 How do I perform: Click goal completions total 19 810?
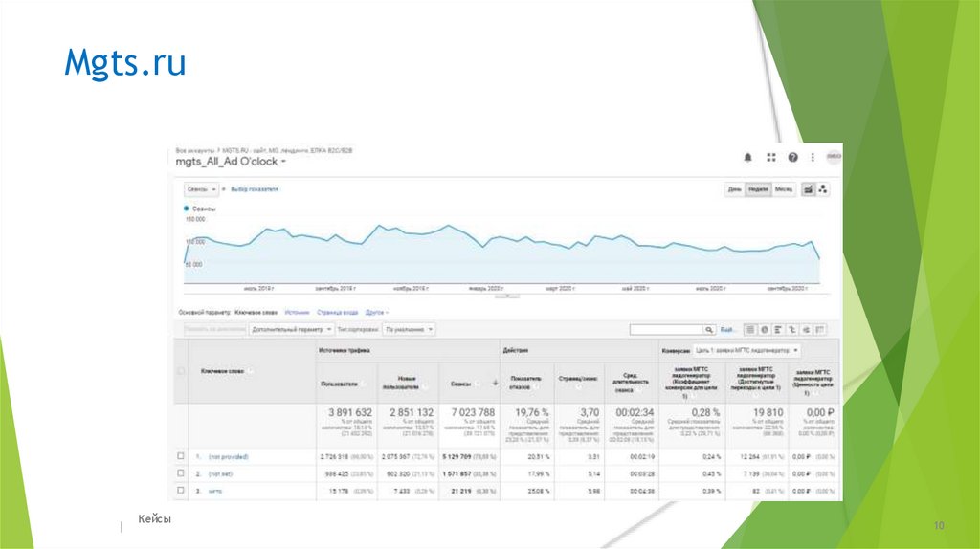pos(768,413)
